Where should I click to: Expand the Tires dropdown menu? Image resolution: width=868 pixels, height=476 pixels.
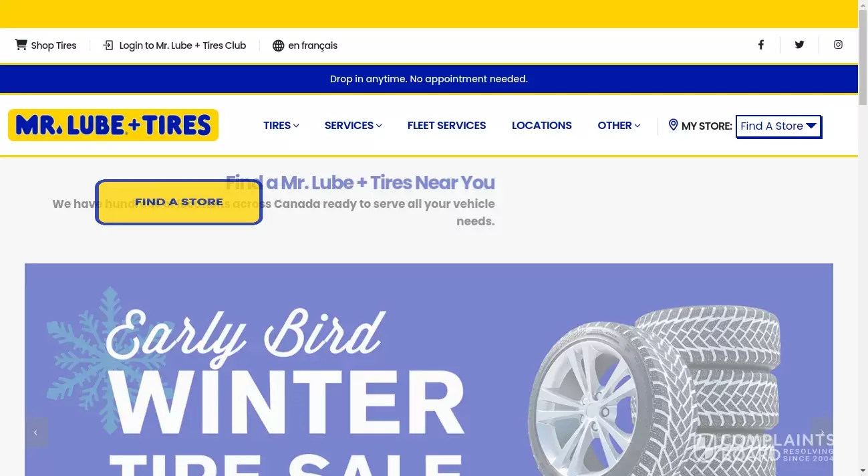point(281,126)
